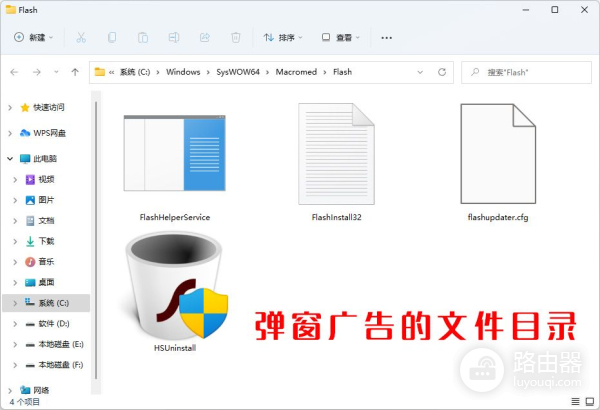This screenshot has width=600, height=410.
Task: Expand the address bar history dropdown
Action: click(x=420, y=72)
